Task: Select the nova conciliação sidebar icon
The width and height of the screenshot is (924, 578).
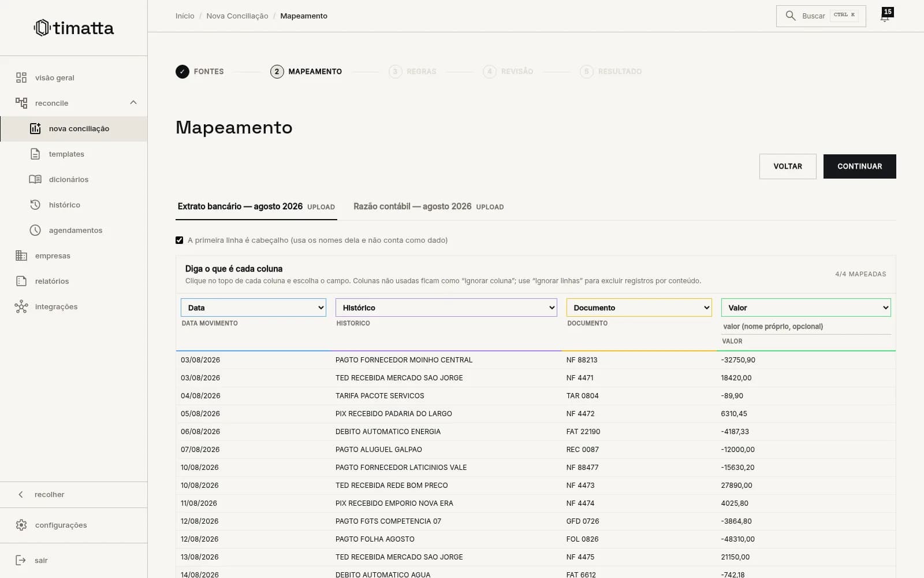Action: 35,128
